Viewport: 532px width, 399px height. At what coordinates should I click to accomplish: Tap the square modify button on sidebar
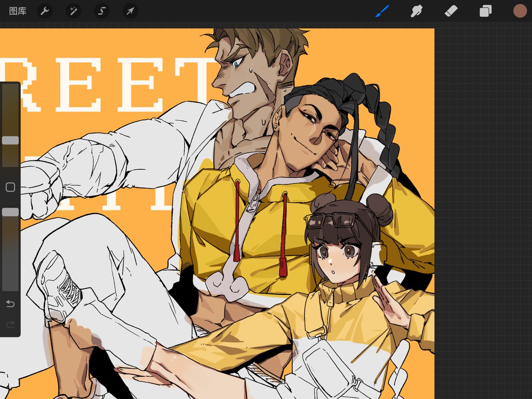tap(10, 187)
